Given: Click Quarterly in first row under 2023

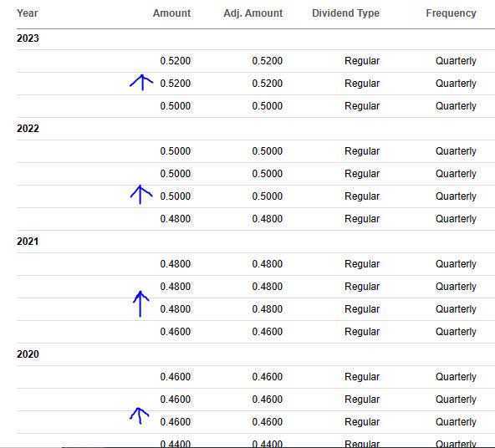Looking at the screenshot, I should (x=456, y=61).
